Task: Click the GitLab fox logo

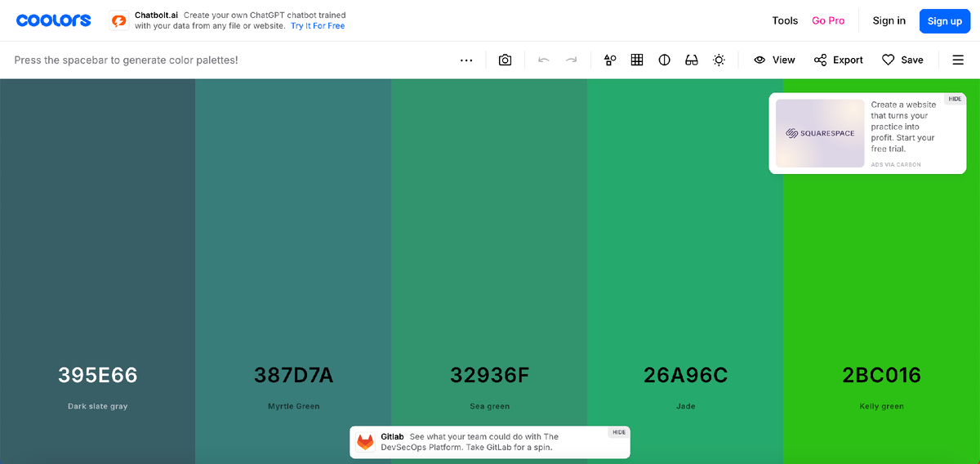Action: pos(365,442)
